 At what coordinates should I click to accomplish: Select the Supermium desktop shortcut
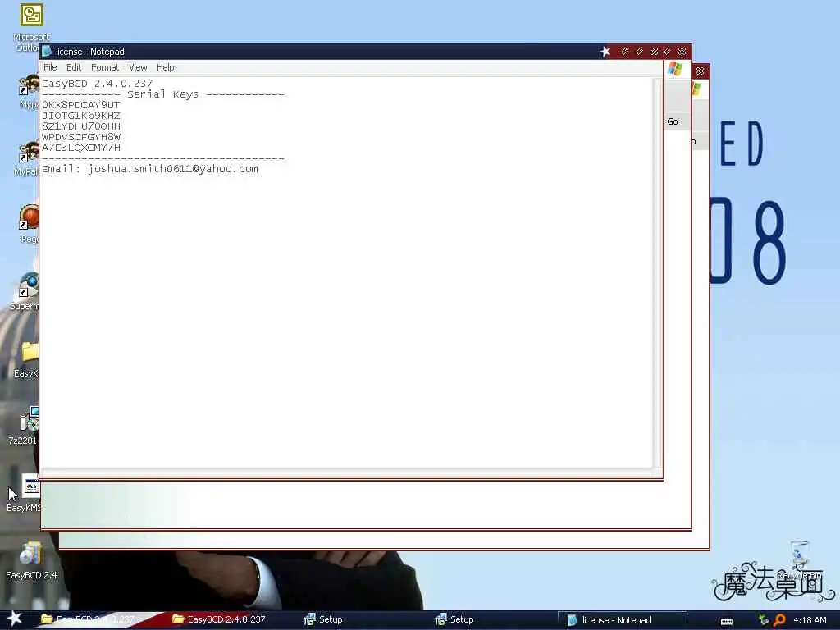24,292
